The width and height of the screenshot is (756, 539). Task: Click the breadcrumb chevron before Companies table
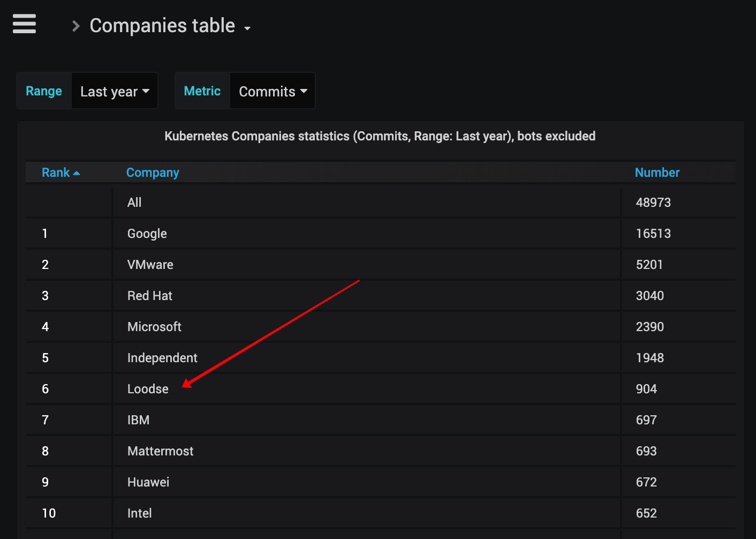(x=74, y=26)
